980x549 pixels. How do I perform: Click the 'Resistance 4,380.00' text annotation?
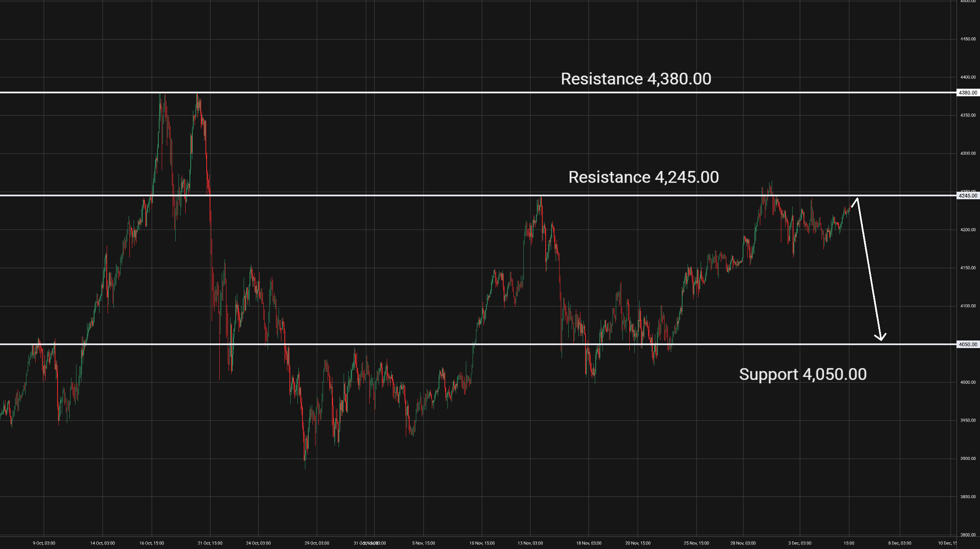636,79
